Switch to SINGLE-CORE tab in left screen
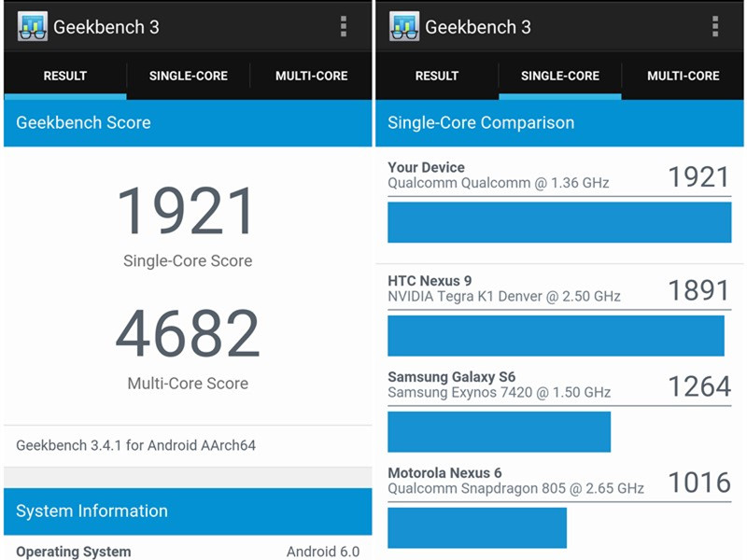 coord(189,76)
